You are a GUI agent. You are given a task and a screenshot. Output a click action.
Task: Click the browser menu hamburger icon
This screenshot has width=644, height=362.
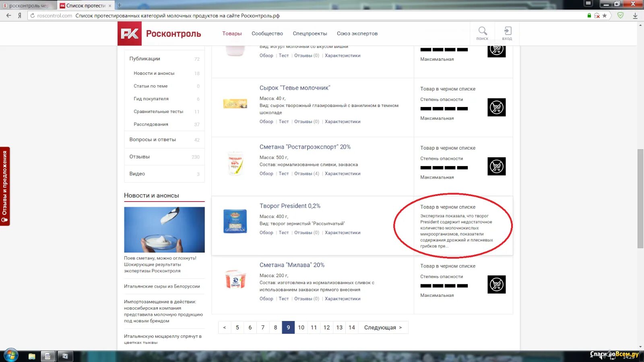588,4
